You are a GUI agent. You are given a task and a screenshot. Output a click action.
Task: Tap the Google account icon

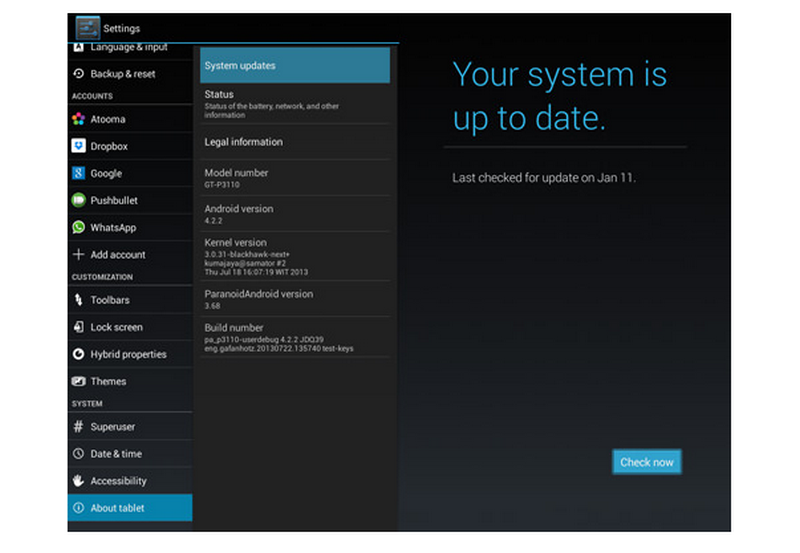pos(79,173)
